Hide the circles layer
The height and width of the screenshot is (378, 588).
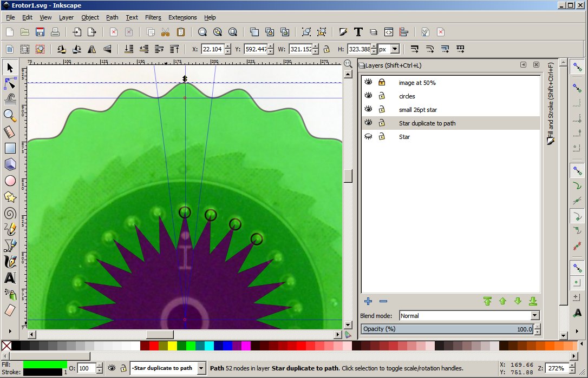coord(369,96)
